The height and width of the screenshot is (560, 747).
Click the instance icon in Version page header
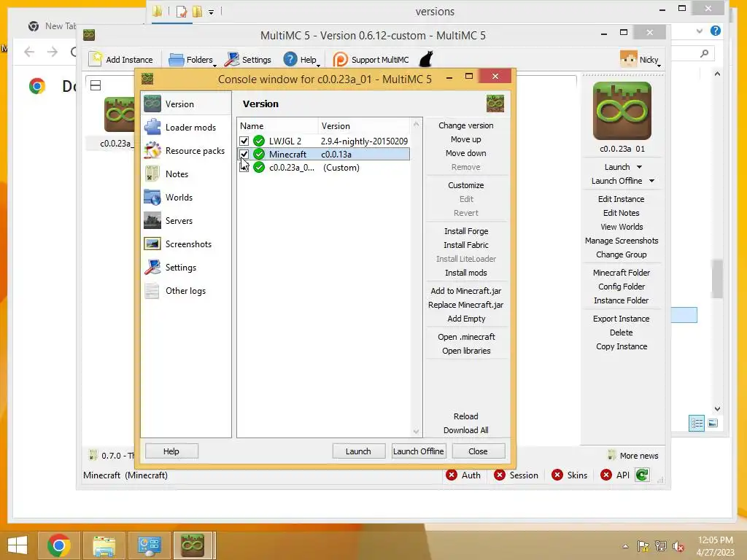tap(495, 104)
